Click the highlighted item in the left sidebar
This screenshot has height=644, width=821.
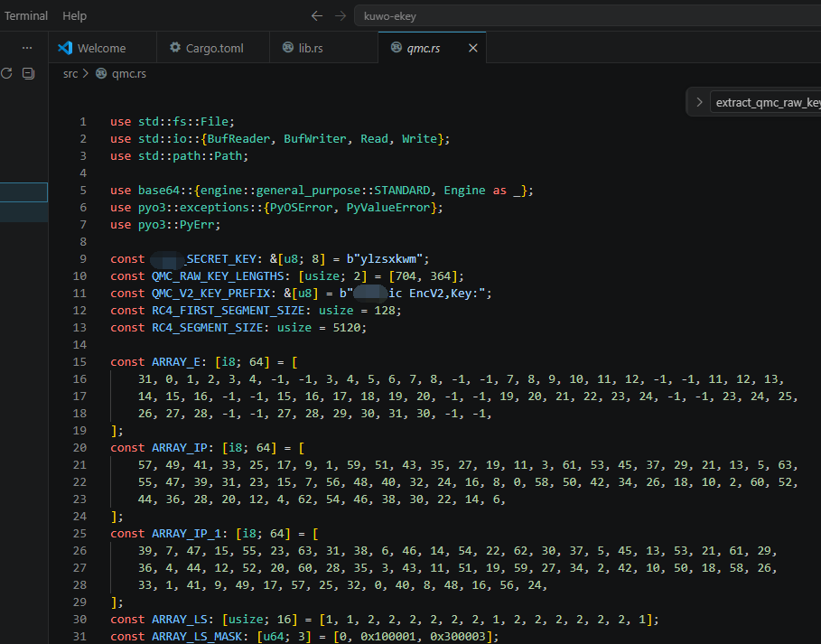click(23, 192)
